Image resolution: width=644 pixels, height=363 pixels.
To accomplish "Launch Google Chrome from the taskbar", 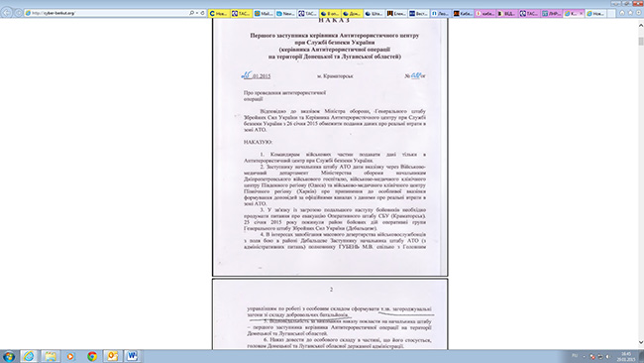I will coord(92,356).
